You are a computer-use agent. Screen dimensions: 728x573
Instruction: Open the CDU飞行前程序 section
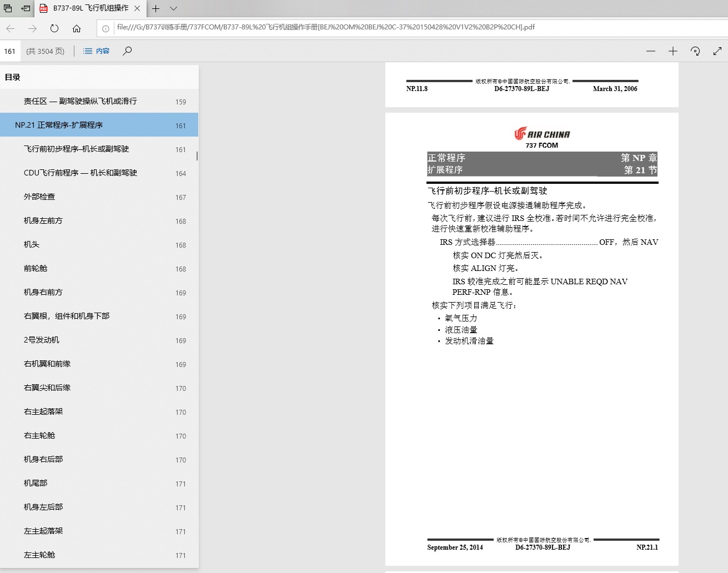(72, 173)
